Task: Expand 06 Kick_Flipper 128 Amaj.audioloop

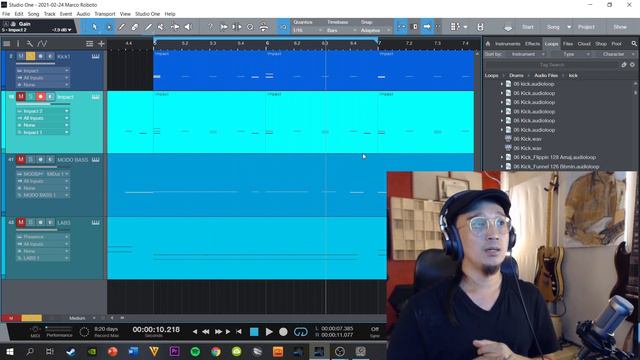Action: click(x=502, y=157)
